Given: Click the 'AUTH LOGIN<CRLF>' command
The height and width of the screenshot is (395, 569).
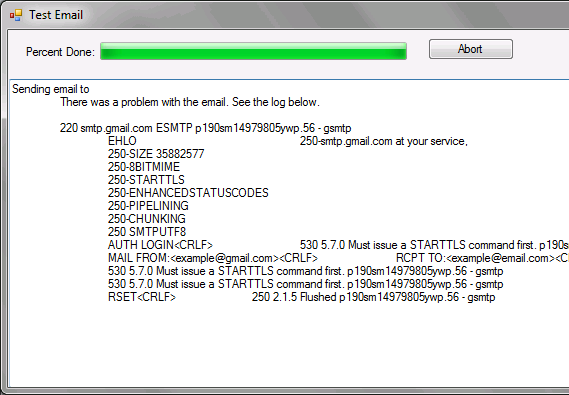Looking at the screenshot, I should (160, 245).
